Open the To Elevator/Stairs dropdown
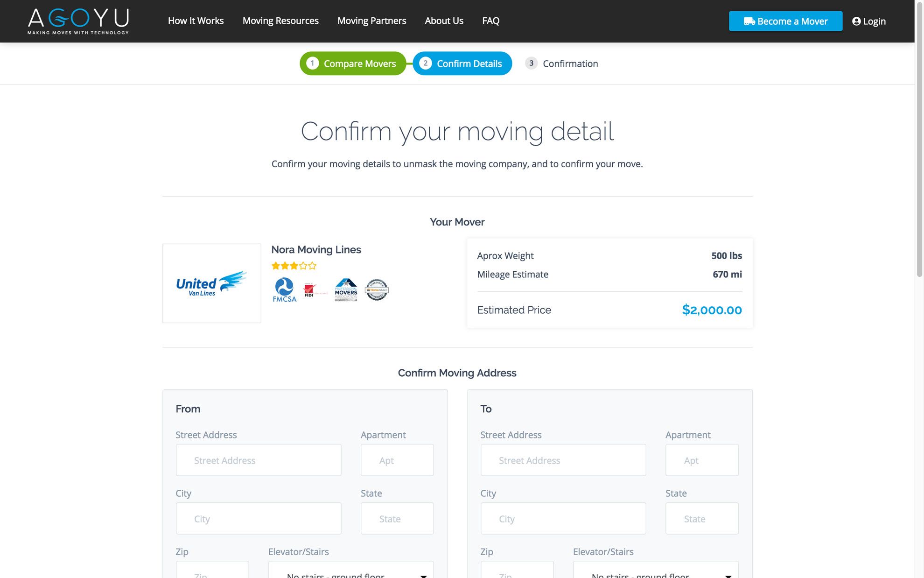The height and width of the screenshot is (578, 924). tap(655, 572)
